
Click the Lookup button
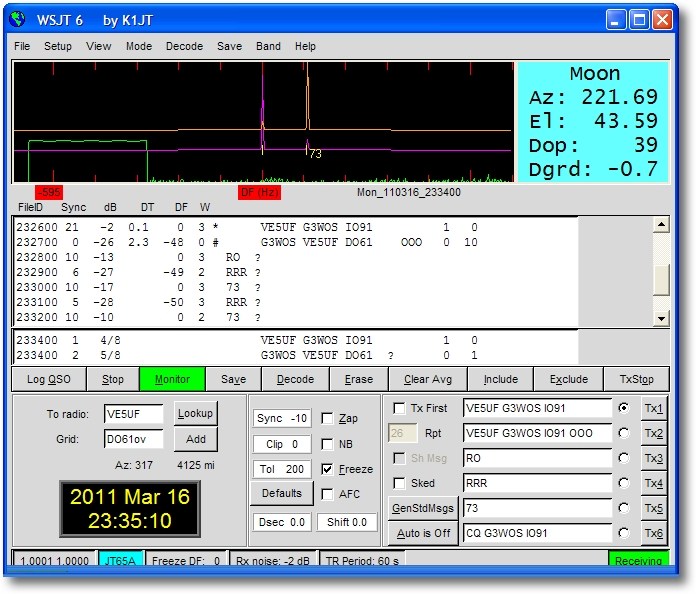click(196, 414)
